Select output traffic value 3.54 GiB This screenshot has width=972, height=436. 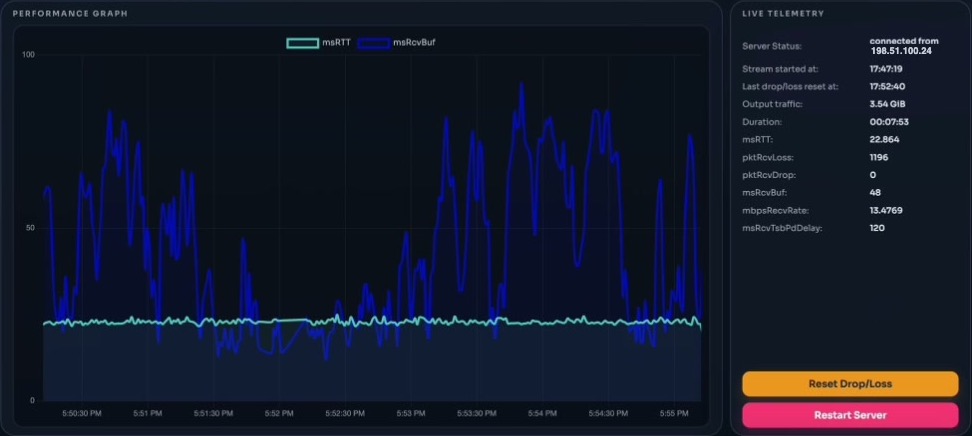888,104
